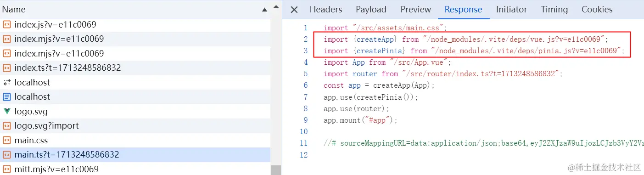Click line number 11 in response gutter
This screenshot has height=175, width=644.
(304, 143)
